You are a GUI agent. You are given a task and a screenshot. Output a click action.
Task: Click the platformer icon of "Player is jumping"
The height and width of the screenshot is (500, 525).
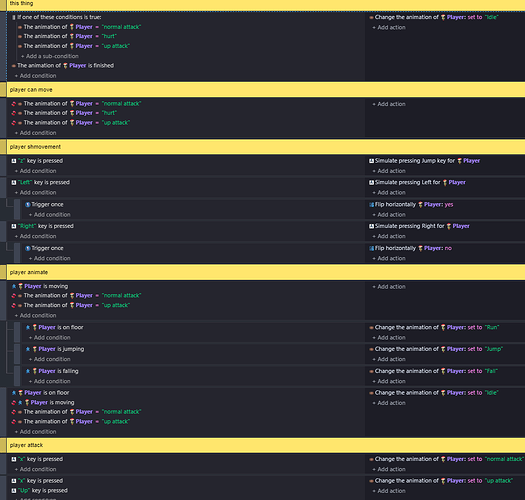(28, 349)
